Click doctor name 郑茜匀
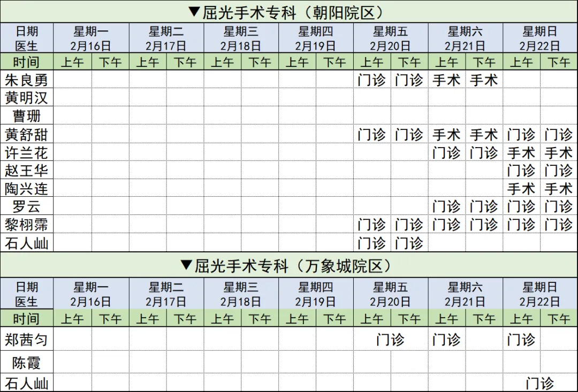 point(27,340)
